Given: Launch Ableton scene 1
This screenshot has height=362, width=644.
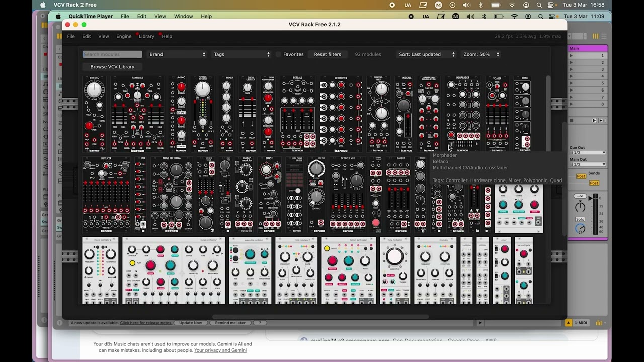Looking at the screenshot, I should coord(571,56).
